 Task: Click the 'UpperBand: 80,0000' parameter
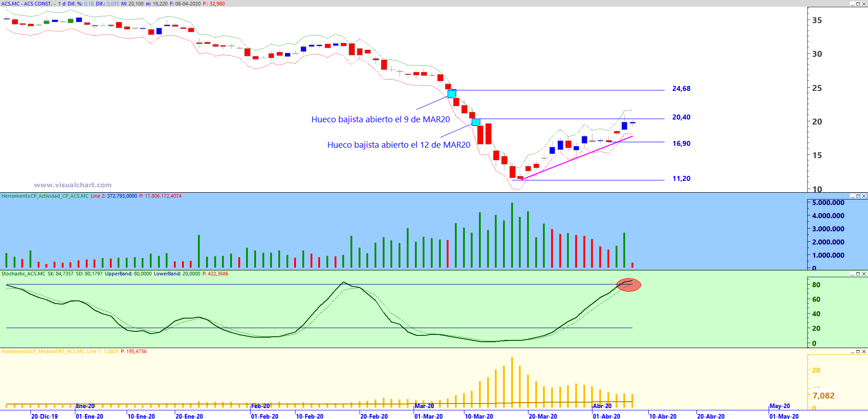128,274
